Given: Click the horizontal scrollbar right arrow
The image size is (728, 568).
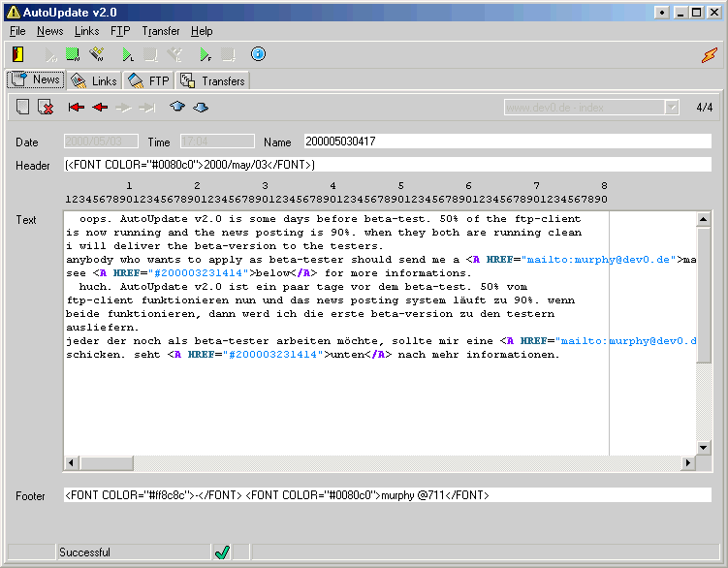Looking at the screenshot, I should [688, 462].
